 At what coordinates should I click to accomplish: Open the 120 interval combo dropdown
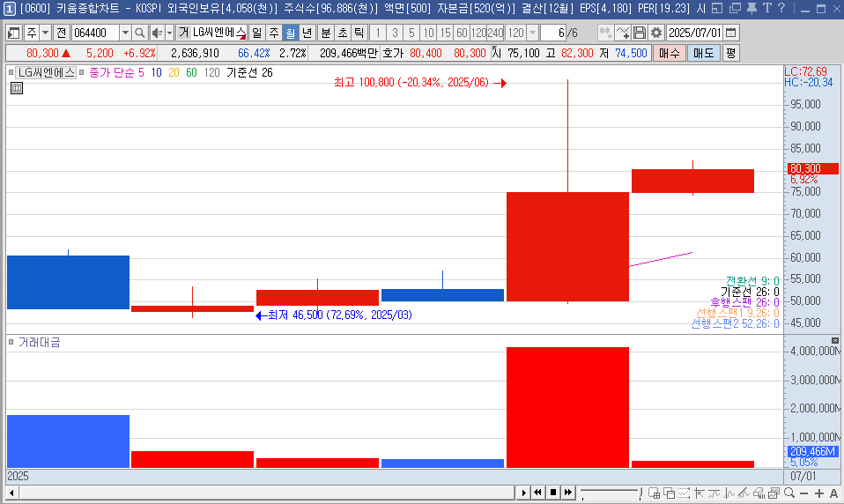point(532,33)
